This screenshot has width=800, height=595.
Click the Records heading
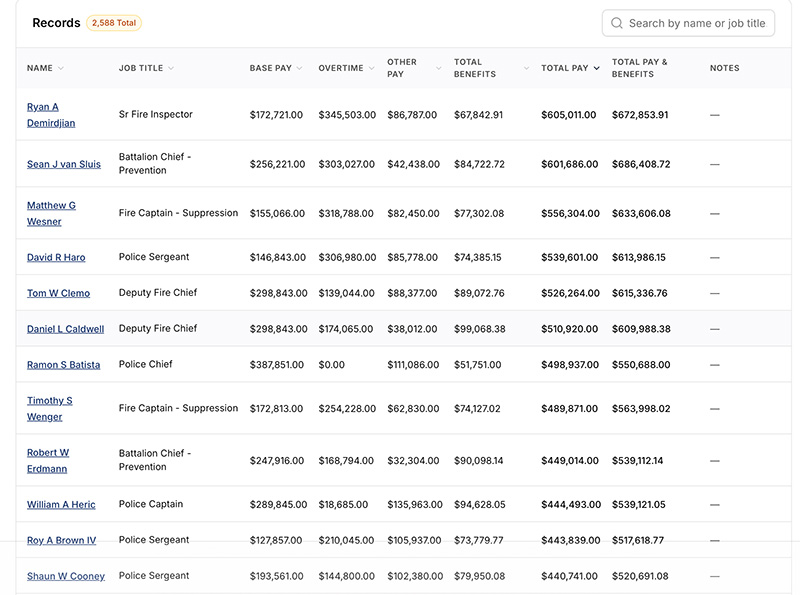click(x=56, y=23)
